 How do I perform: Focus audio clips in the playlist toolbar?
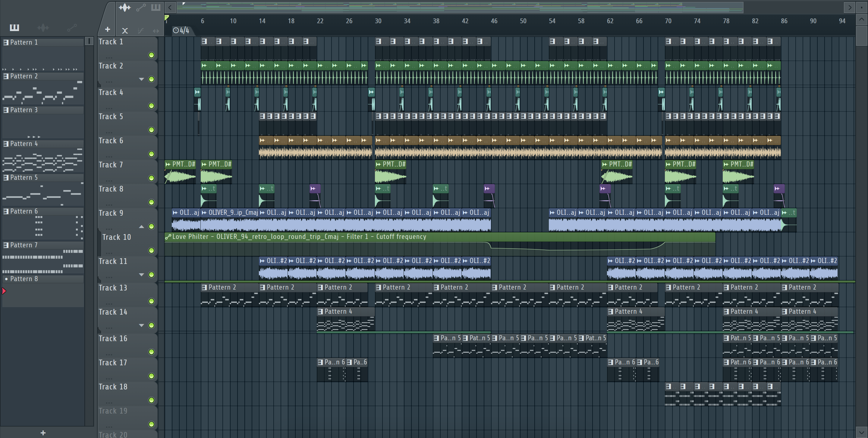click(125, 8)
